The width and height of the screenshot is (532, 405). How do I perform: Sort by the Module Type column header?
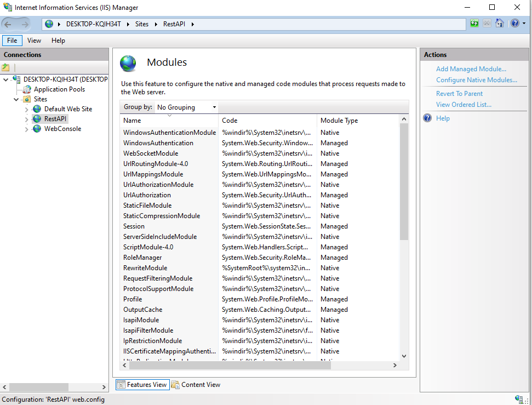tap(358, 121)
